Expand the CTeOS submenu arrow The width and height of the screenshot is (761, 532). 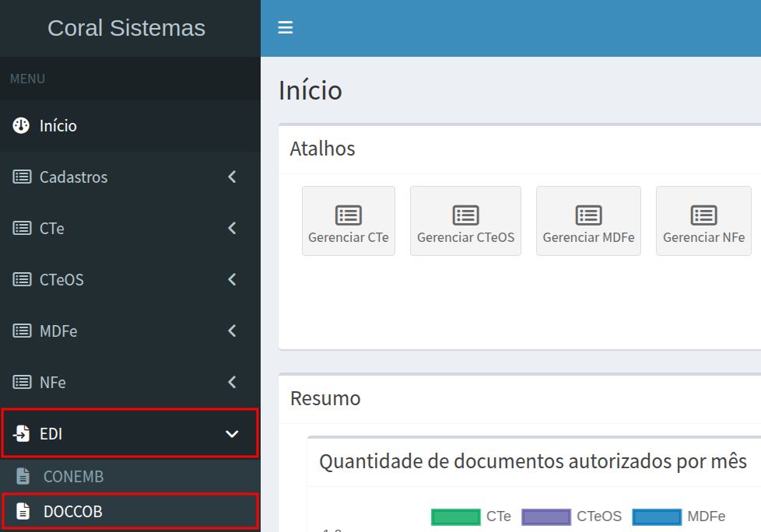tap(232, 279)
